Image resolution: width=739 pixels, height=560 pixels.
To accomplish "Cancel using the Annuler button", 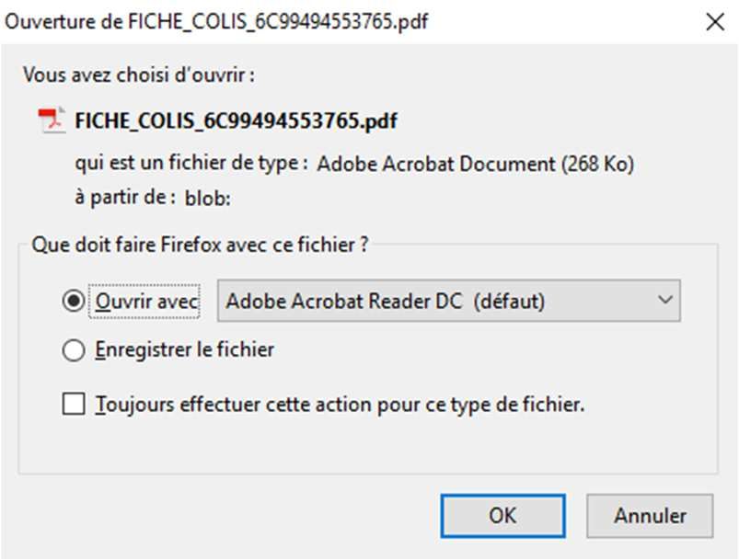I will tap(650, 516).
